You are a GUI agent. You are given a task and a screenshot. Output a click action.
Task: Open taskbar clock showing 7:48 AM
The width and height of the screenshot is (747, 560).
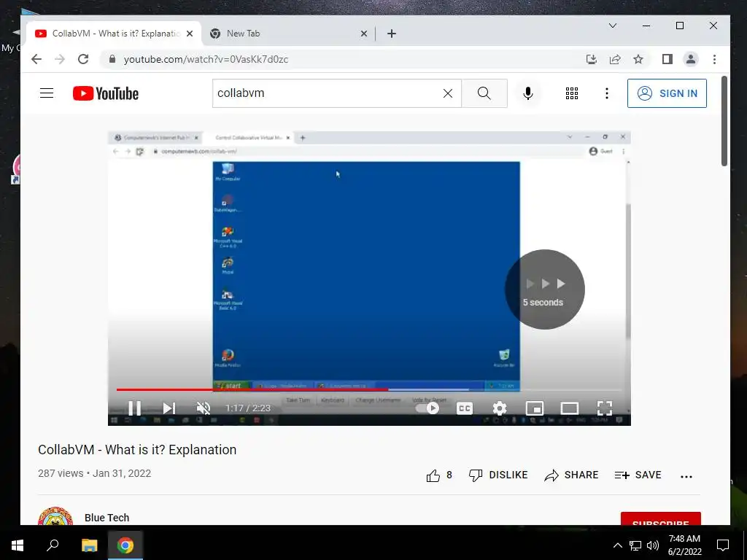point(684,545)
